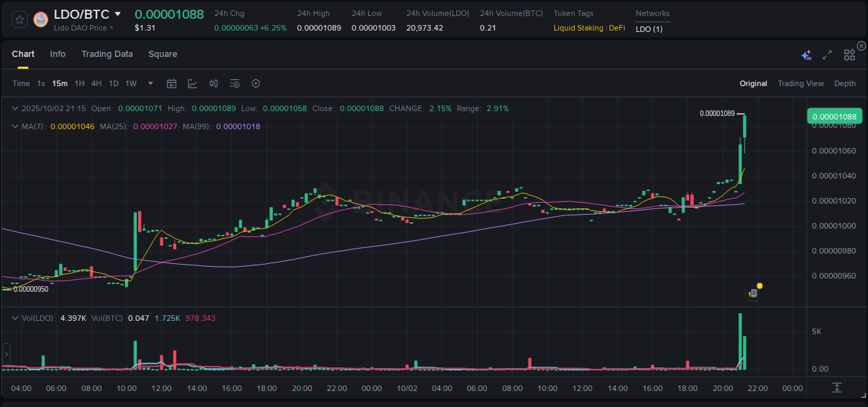Open candle display settings icon
The width and height of the screenshot is (868, 407).
coord(213,83)
